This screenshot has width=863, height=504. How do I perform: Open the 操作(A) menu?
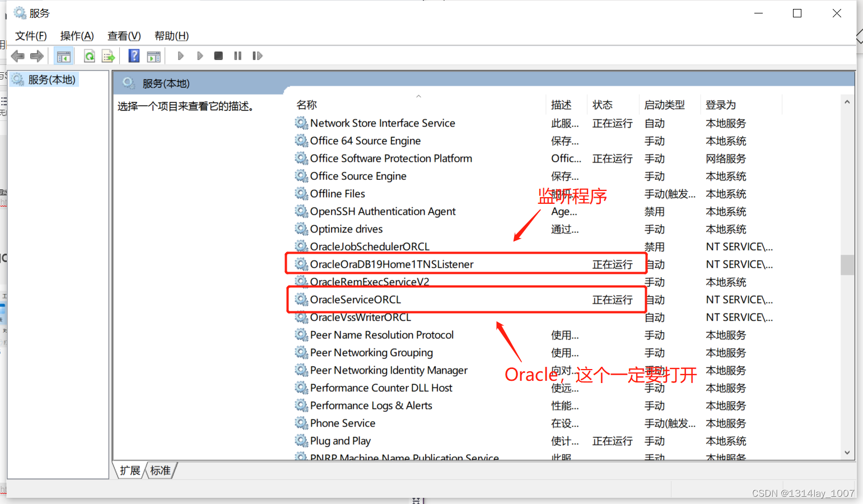point(77,36)
